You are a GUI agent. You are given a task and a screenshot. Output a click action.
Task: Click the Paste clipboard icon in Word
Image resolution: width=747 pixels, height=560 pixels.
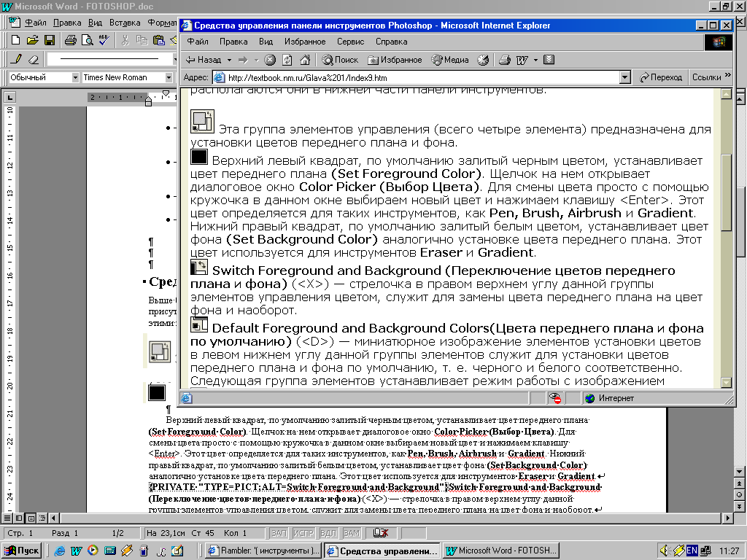pyautogui.click(x=158, y=41)
